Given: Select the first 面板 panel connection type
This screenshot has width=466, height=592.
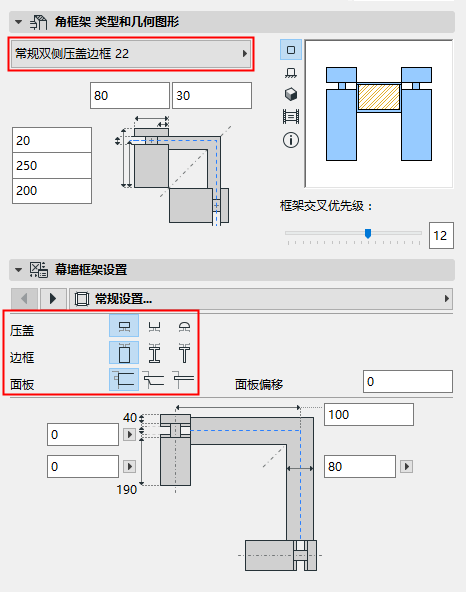Looking at the screenshot, I should pyautogui.click(x=124, y=379).
